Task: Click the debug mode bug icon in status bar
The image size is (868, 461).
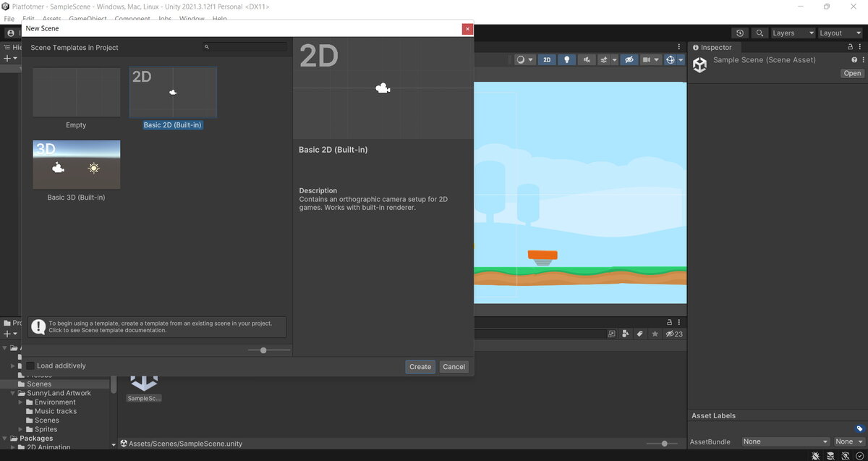Action: pyautogui.click(x=816, y=456)
